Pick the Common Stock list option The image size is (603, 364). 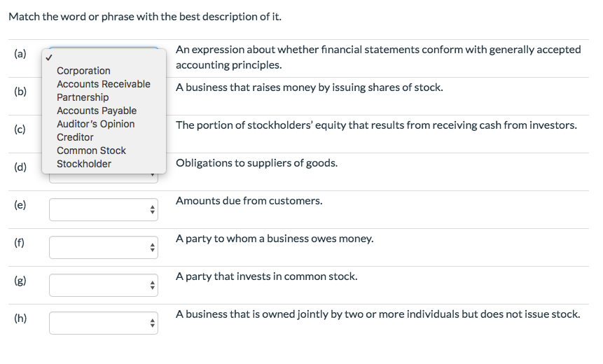pyautogui.click(x=91, y=150)
